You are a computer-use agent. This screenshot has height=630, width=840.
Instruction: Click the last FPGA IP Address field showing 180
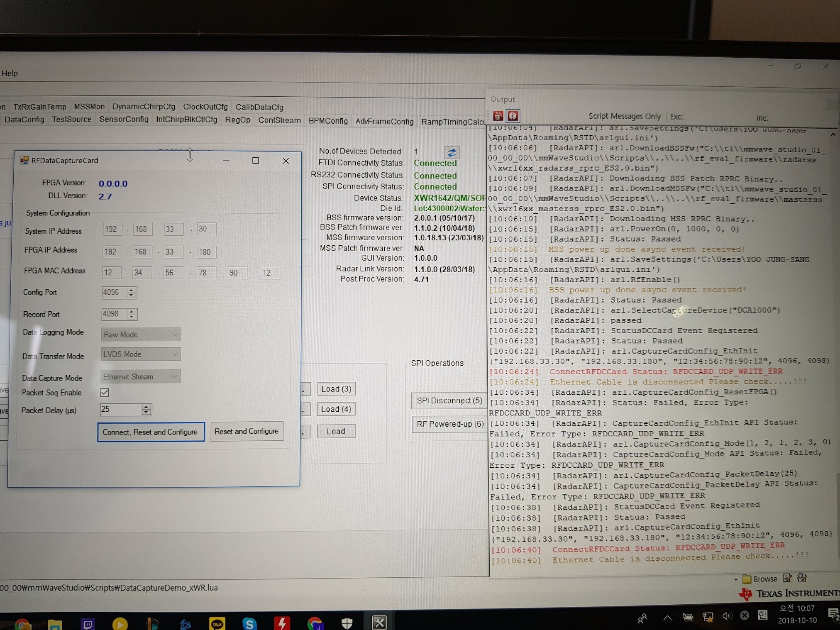[x=206, y=252]
